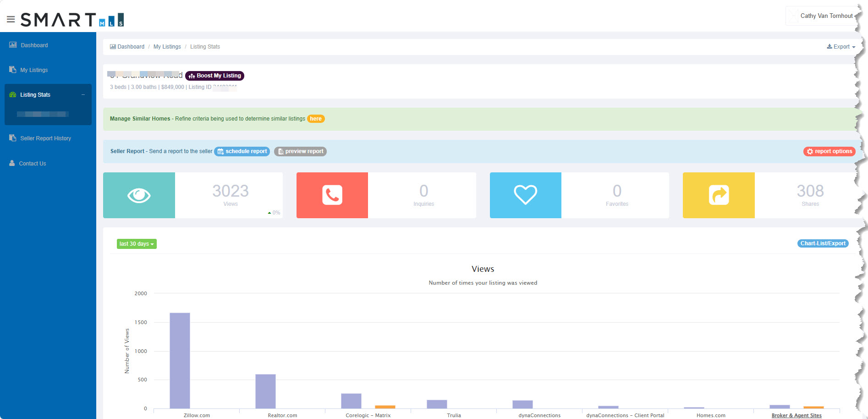Click the heart Favorites icon tile
This screenshot has height=419, width=868.
[x=526, y=195]
